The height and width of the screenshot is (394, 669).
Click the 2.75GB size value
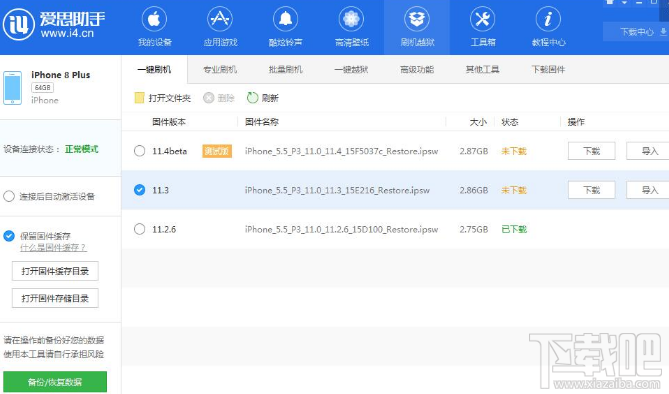(x=474, y=229)
